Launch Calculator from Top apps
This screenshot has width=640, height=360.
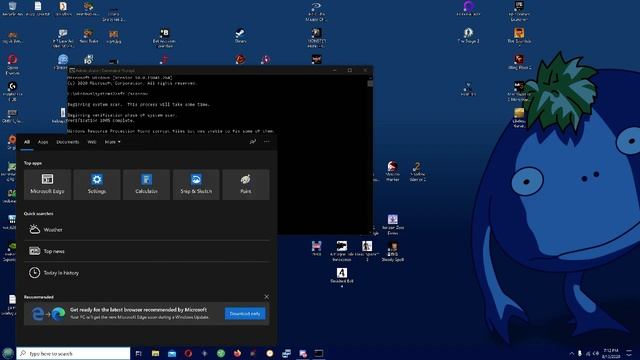[146, 184]
